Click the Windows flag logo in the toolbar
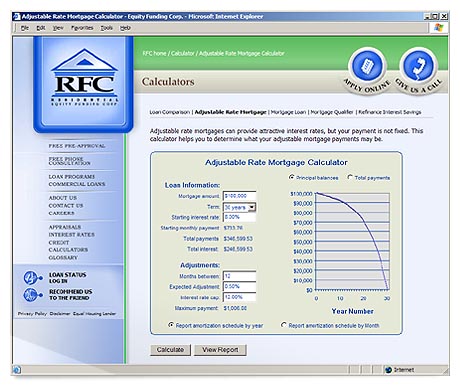Viewport: 460px width, 385px height. (x=438, y=28)
